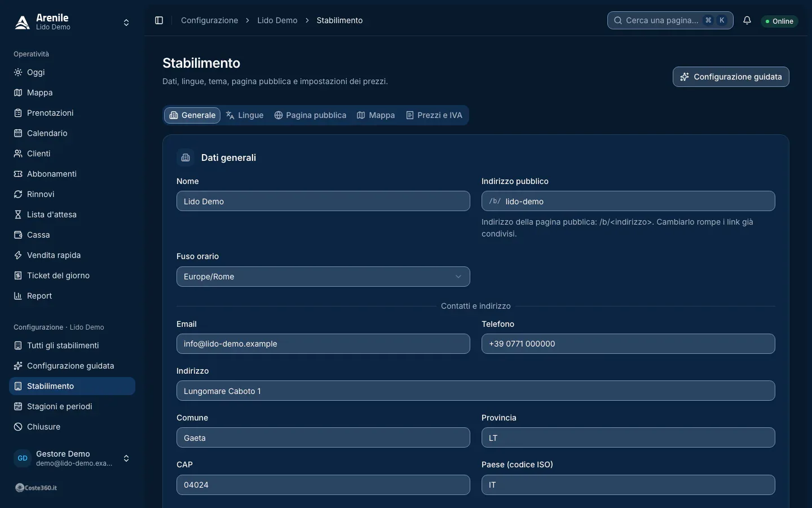Click the Configurazione guidata button
812x508 pixels.
[x=731, y=77]
